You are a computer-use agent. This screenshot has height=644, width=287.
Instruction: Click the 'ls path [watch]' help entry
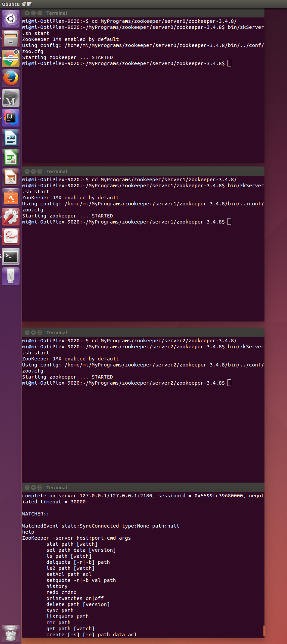tap(69, 556)
